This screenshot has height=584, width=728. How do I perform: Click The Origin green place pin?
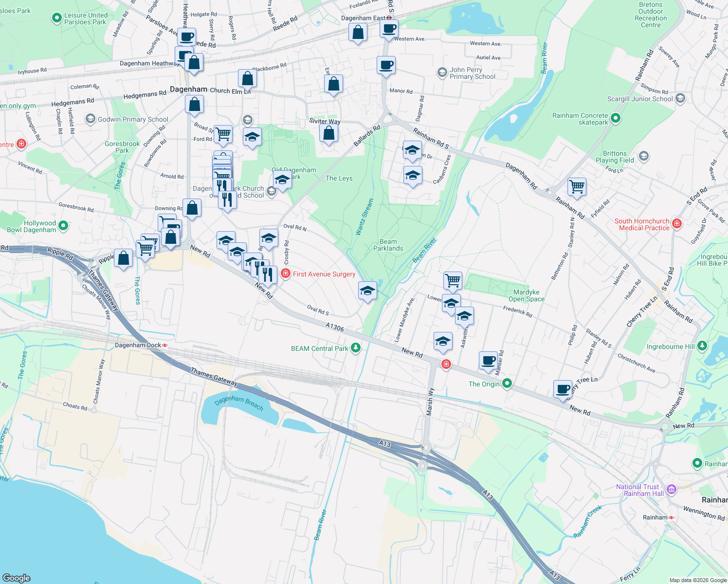click(x=507, y=383)
